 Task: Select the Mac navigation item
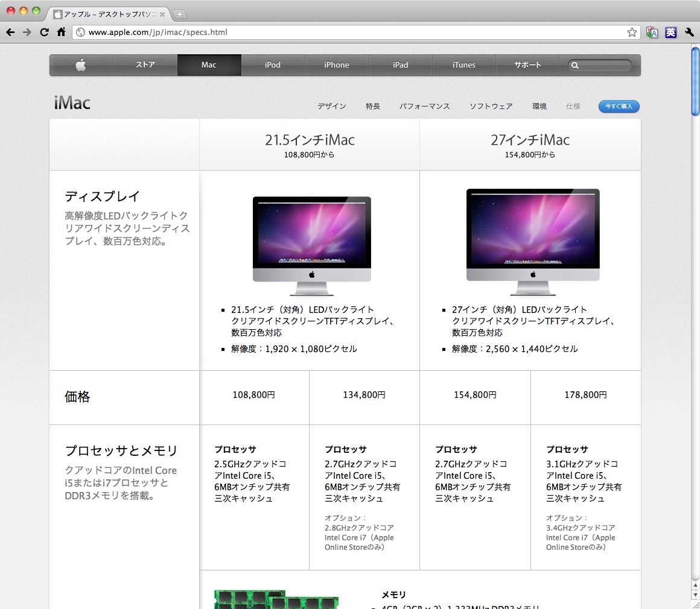pyautogui.click(x=209, y=65)
